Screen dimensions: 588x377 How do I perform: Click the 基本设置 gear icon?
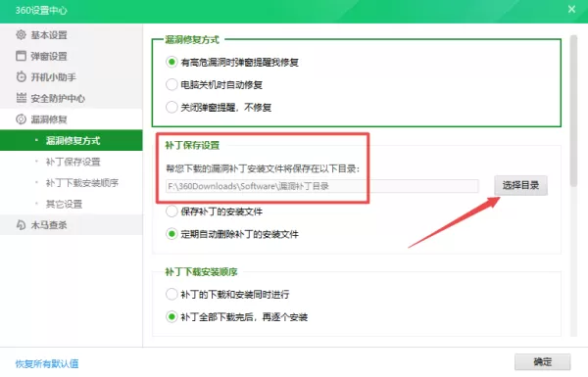pyautogui.click(x=21, y=35)
